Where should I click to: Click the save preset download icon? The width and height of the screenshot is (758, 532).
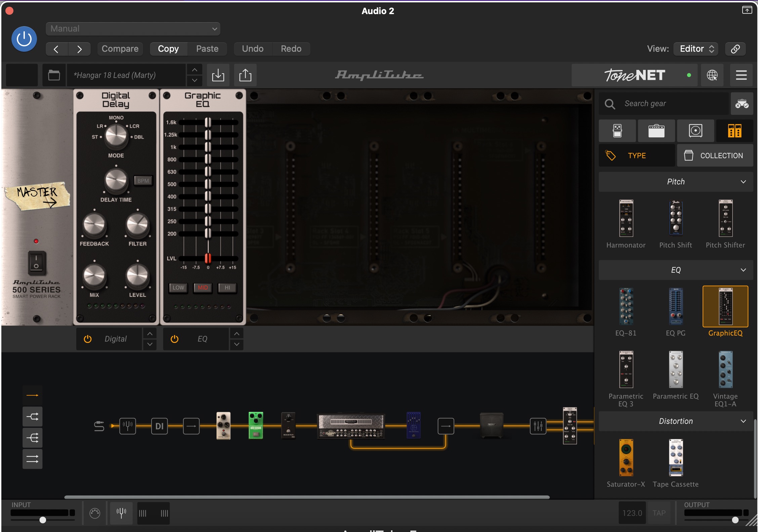pos(218,75)
